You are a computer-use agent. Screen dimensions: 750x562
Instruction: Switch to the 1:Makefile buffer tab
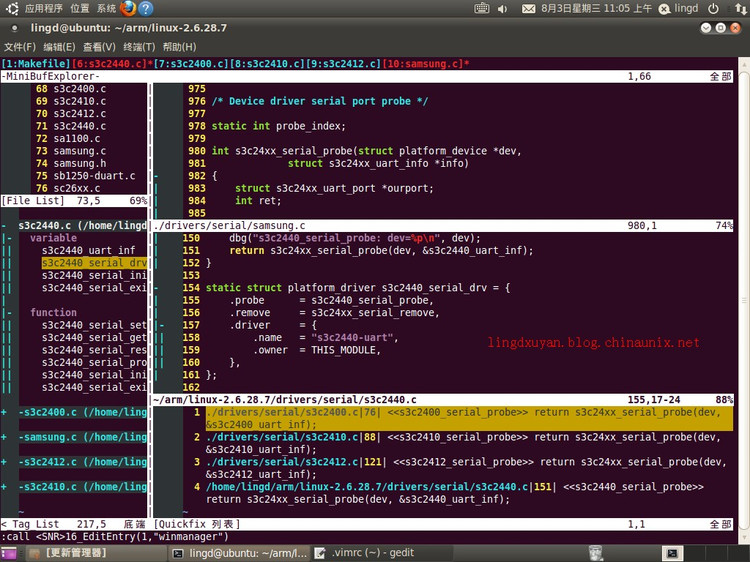36,64
